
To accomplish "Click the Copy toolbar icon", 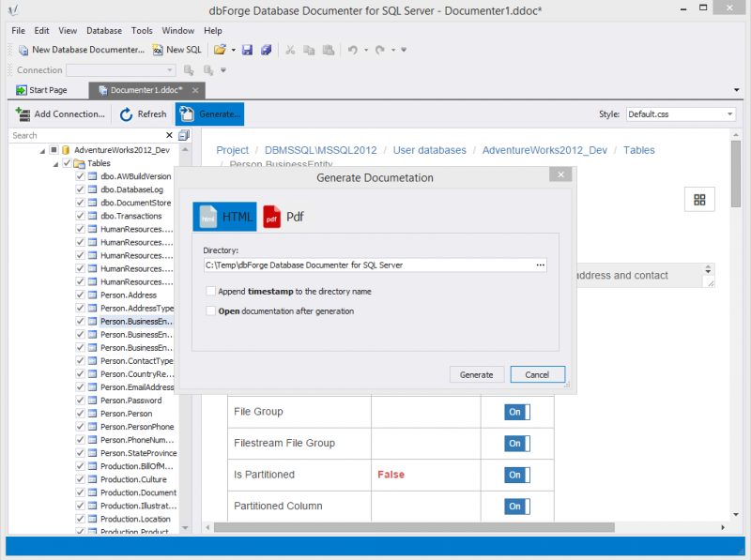I will pyautogui.click(x=309, y=50).
